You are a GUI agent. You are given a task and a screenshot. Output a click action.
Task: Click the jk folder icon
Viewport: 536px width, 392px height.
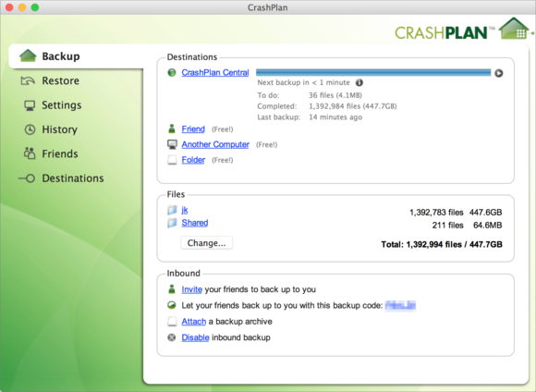click(x=172, y=210)
